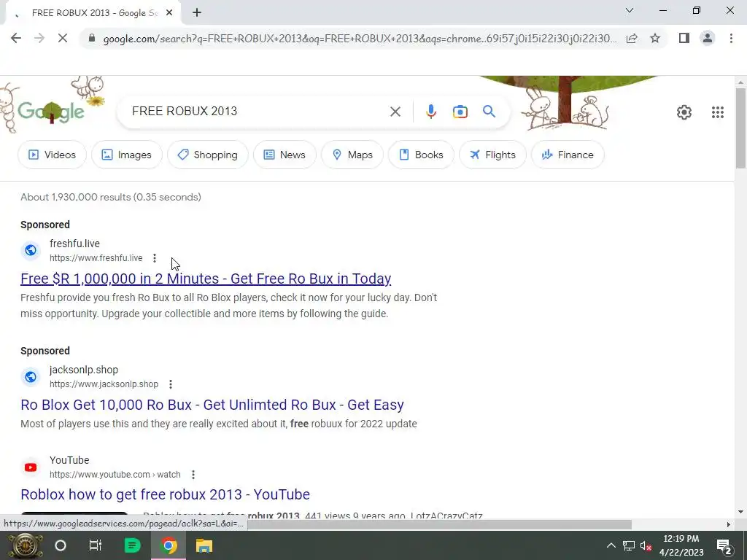Filter results by News
This screenshot has width=747, height=560.
click(285, 155)
